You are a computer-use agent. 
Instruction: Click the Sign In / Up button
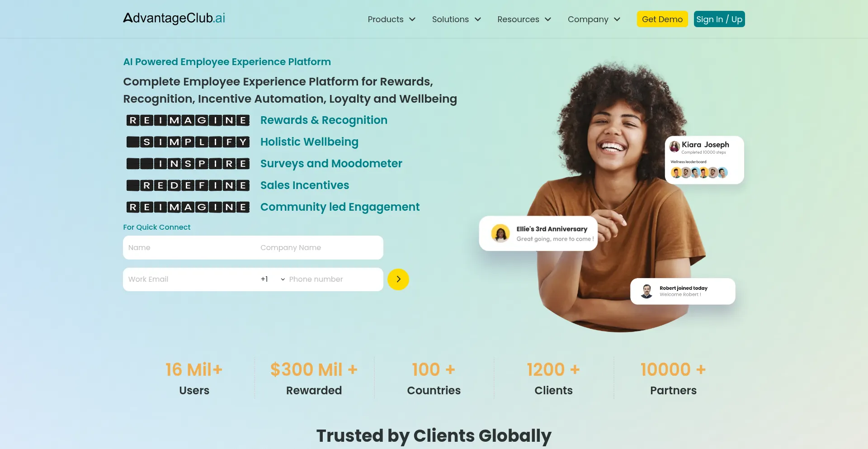(x=719, y=19)
